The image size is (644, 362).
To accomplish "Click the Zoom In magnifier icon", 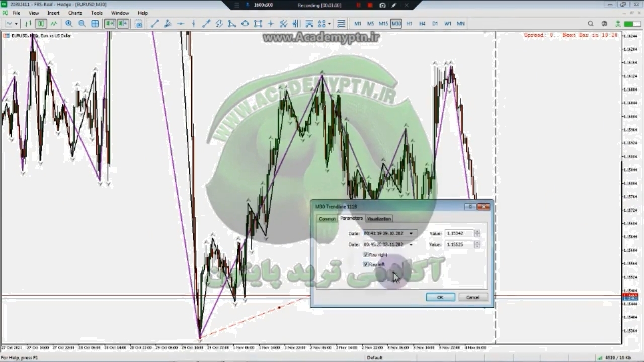I will pyautogui.click(x=69, y=24).
